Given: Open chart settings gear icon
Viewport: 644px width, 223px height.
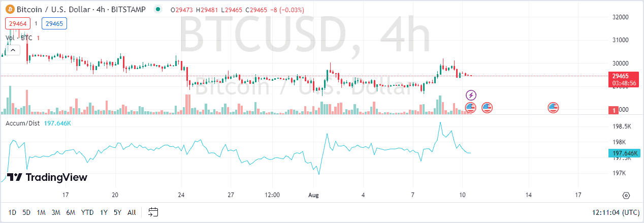Looking at the screenshot, I should 626,196.
